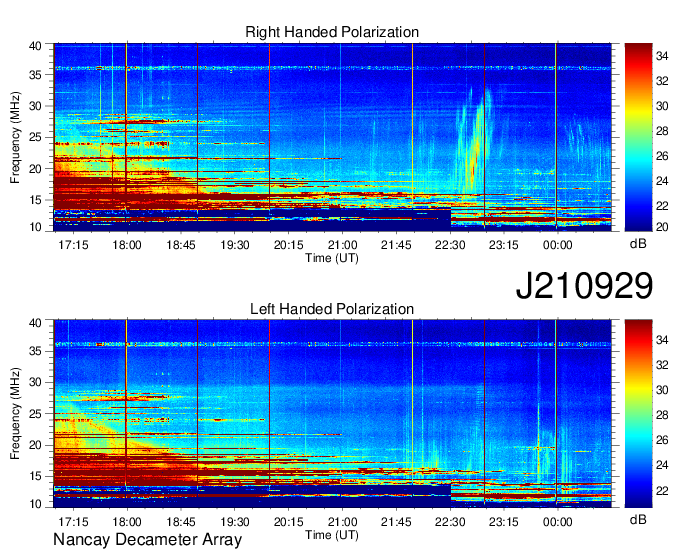This screenshot has width=680, height=552.
Task: Click the "Left Handed Polarization" title
Action: point(332,309)
